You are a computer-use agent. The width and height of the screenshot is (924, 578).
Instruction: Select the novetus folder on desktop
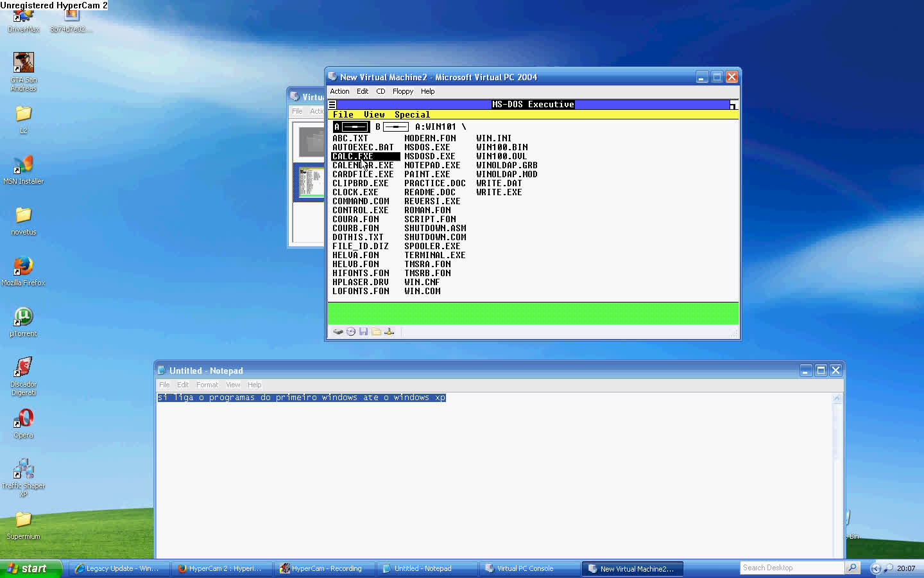[23, 221]
